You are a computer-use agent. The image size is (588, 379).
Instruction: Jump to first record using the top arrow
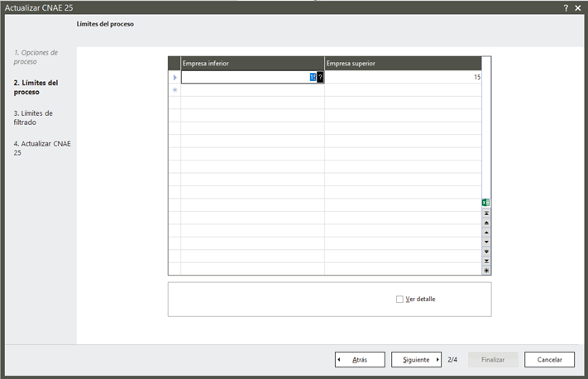coord(486,213)
